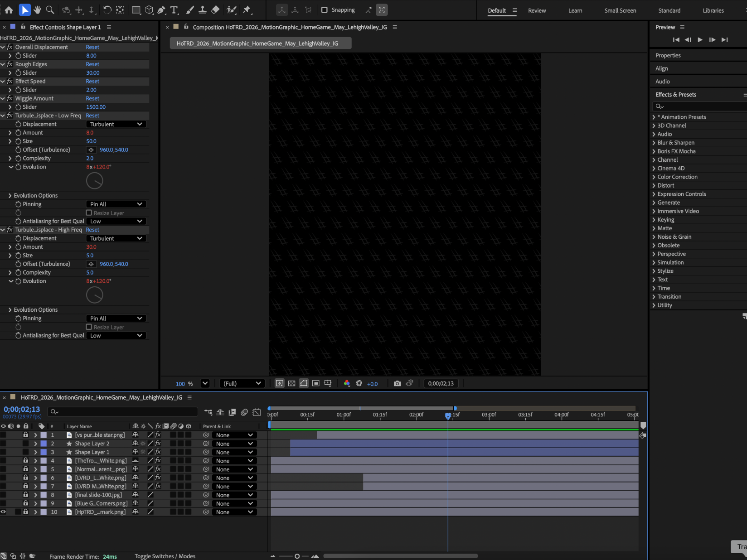This screenshot has width=747, height=560.
Task: Select the Rotation tool
Action: (x=107, y=10)
